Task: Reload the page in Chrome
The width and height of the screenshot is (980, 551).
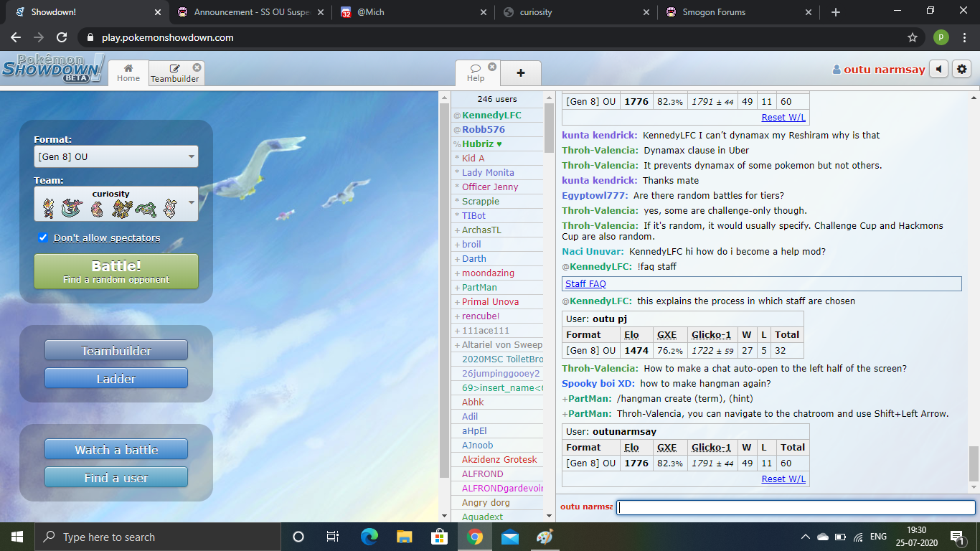Action: click(x=62, y=37)
